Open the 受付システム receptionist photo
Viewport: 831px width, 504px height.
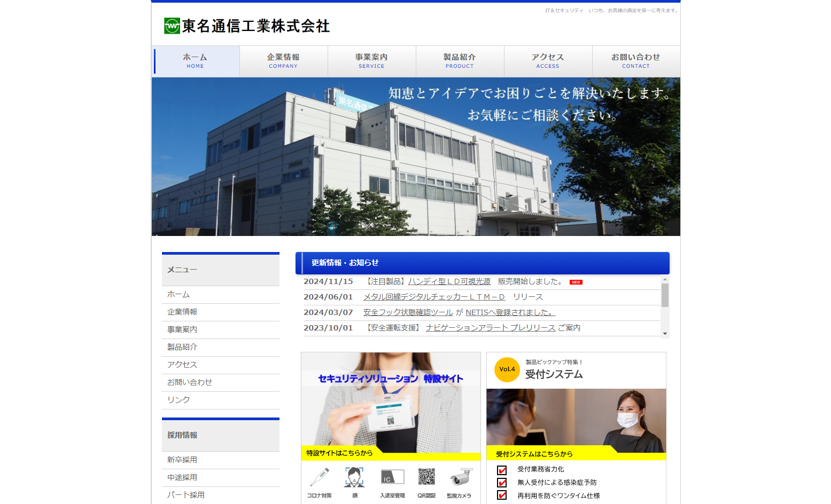click(576, 421)
